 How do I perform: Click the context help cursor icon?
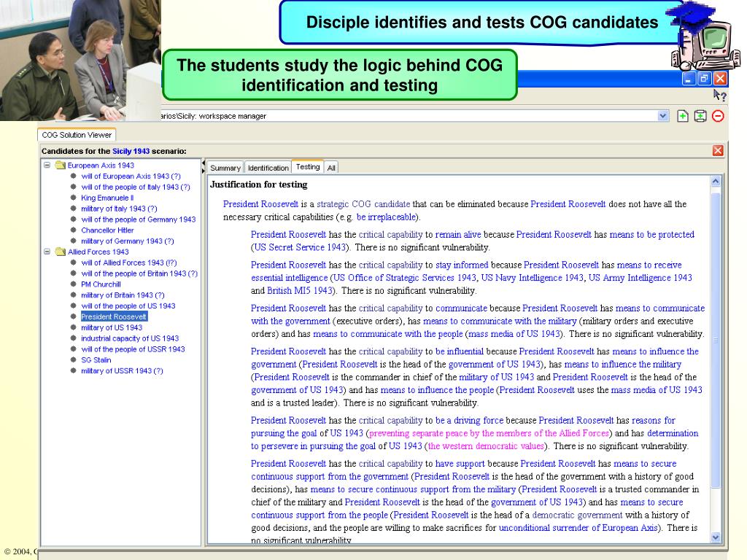(x=719, y=96)
